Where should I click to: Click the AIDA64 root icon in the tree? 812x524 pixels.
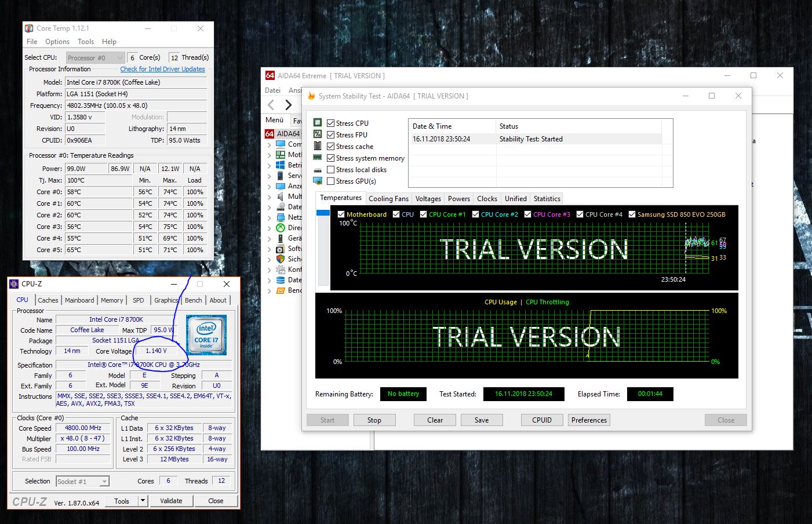(270, 134)
